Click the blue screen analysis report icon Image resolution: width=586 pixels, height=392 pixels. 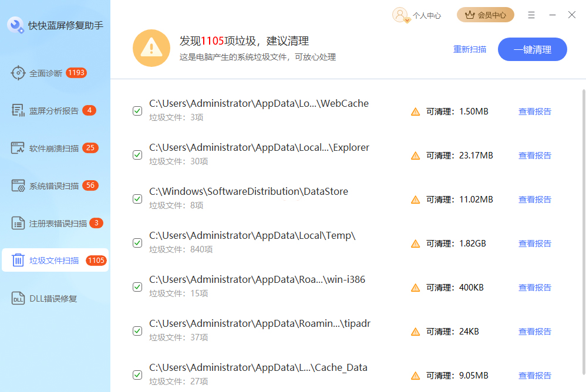[x=18, y=111]
